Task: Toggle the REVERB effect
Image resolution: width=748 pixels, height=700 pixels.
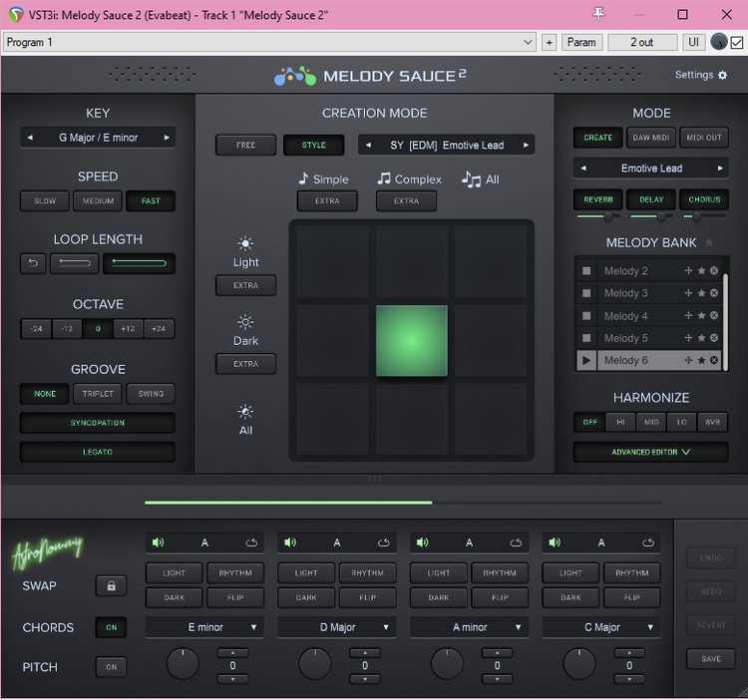Action: pyautogui.click(x=597, y=199)
